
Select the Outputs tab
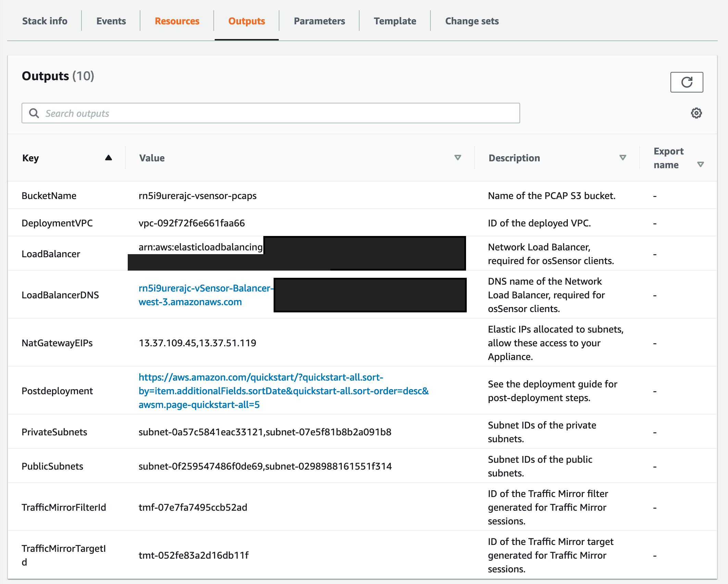[247, 21]
